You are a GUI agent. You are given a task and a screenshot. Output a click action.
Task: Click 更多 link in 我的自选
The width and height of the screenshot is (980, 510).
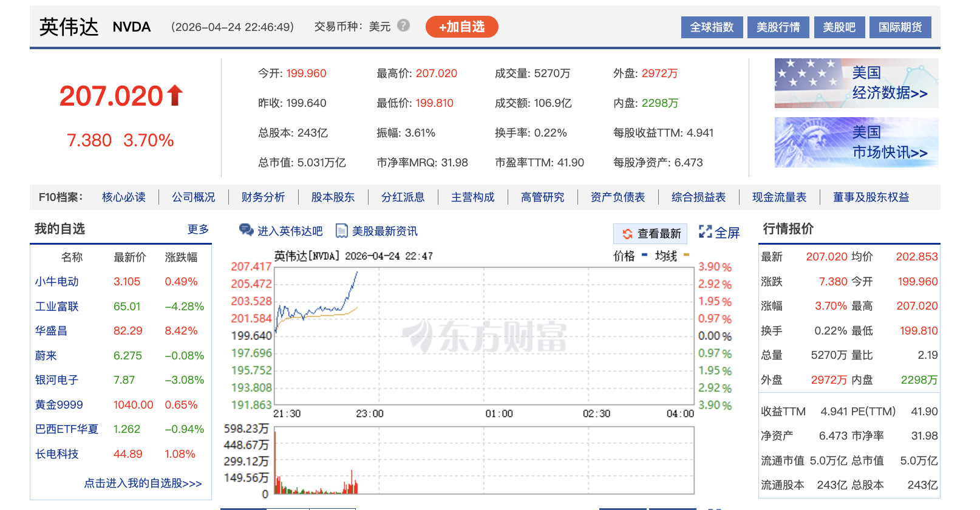tap(199, 229)
